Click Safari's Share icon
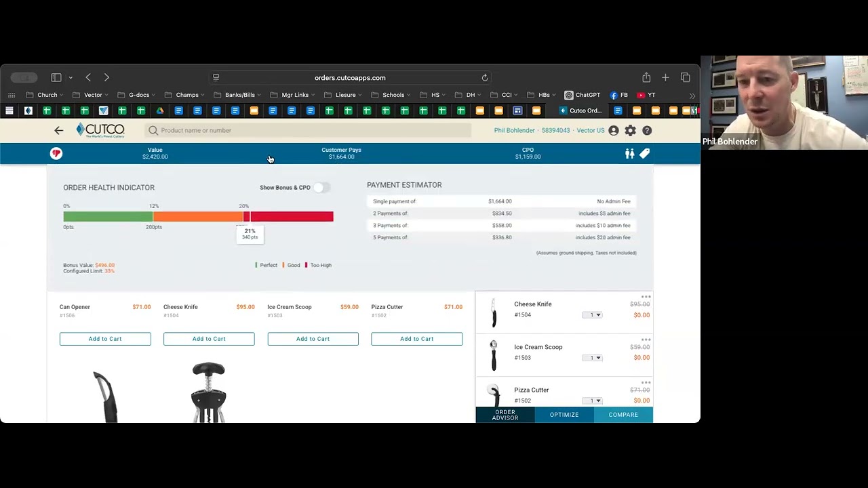This screenshot has height=488, width=868. (646, 77)
